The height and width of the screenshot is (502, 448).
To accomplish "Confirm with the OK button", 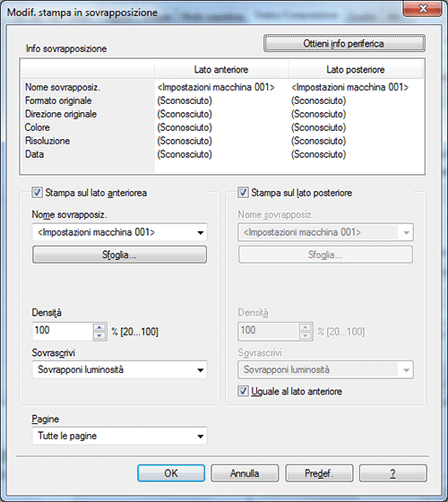I will click(171, 473).
